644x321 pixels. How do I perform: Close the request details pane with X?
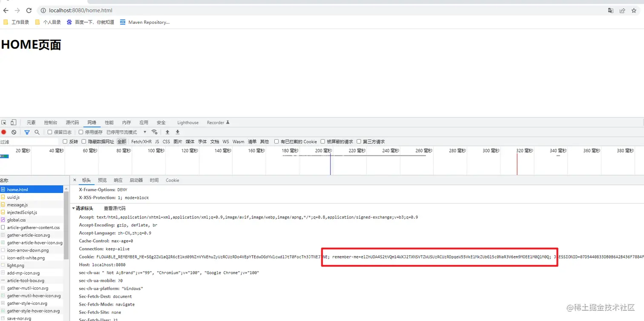click(75, 180)
